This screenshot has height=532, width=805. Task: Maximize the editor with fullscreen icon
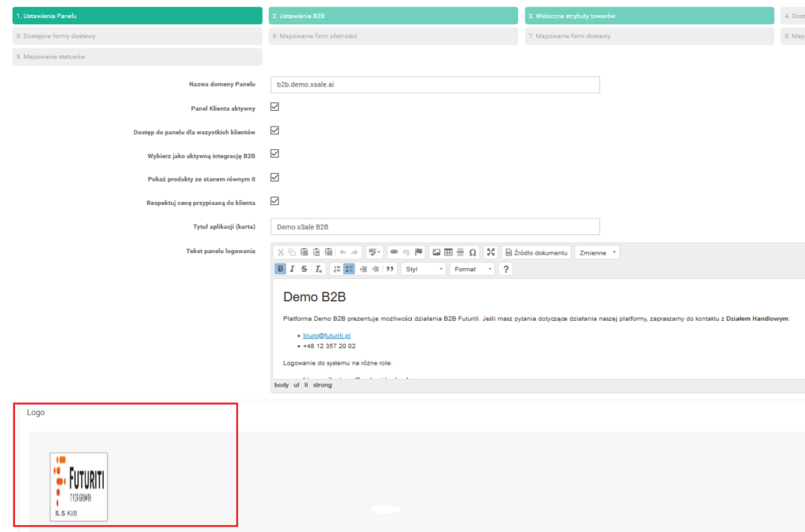pyautogui.click(x=491, y=252)
